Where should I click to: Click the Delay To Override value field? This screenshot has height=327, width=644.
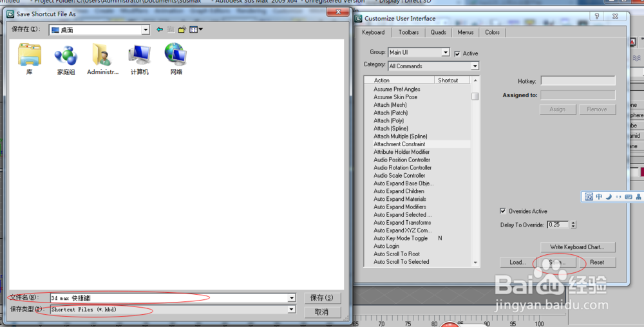[558, 225]
